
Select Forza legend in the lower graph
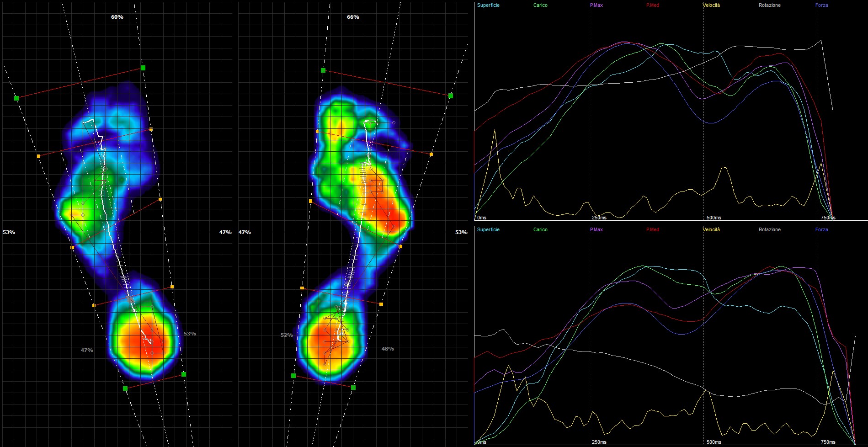[x=821, y=230]
